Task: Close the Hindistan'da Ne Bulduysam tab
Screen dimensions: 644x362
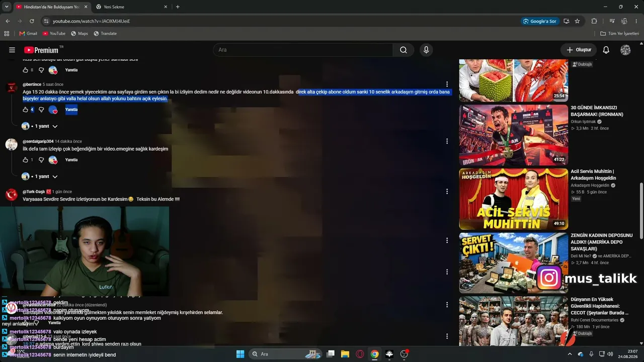Action: [86, 7]
